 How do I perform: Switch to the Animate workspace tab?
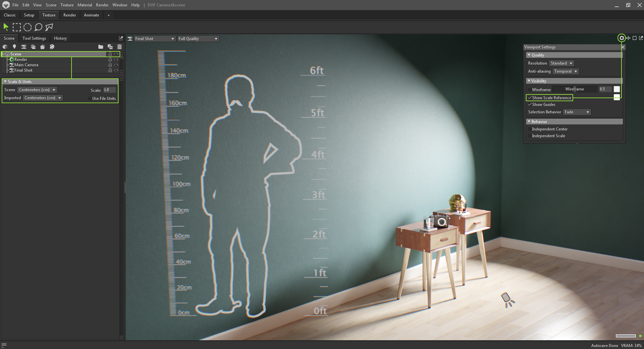pyautogui.click(x=91, y=15)
